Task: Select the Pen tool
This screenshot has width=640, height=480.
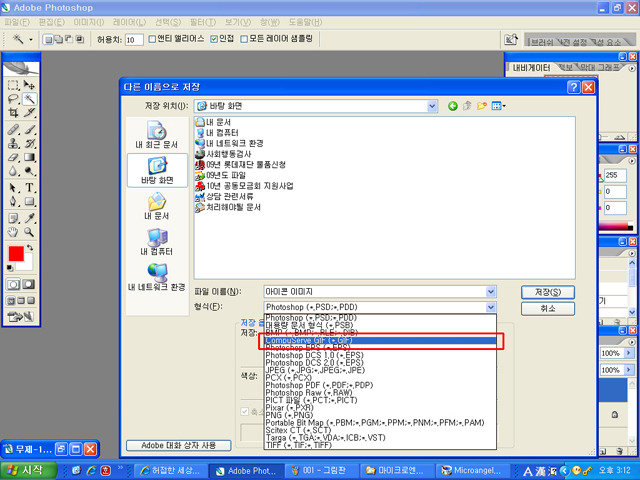Action: coord(13,202)
